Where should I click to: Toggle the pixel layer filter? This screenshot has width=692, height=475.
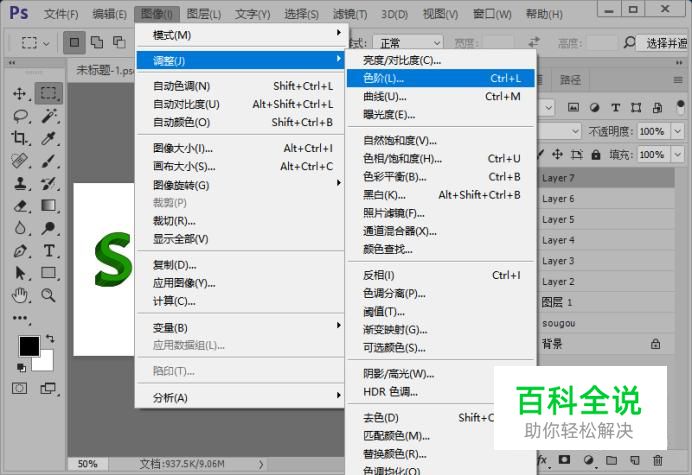click(x=573, y=107)
